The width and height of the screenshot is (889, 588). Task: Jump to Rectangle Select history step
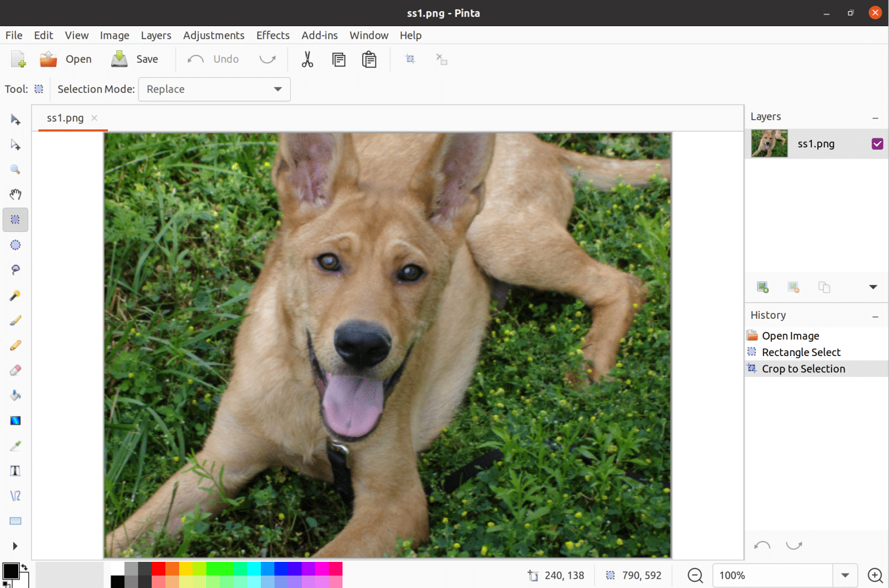801,352
